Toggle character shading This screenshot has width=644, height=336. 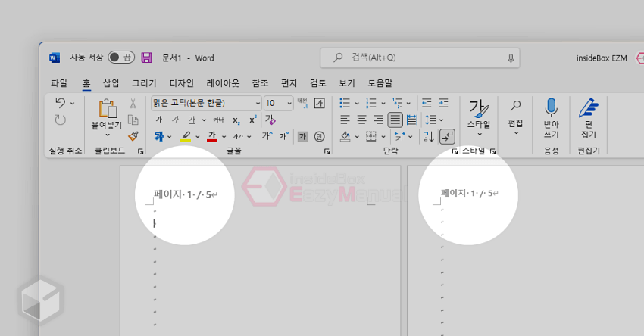(x=303, y=136)
